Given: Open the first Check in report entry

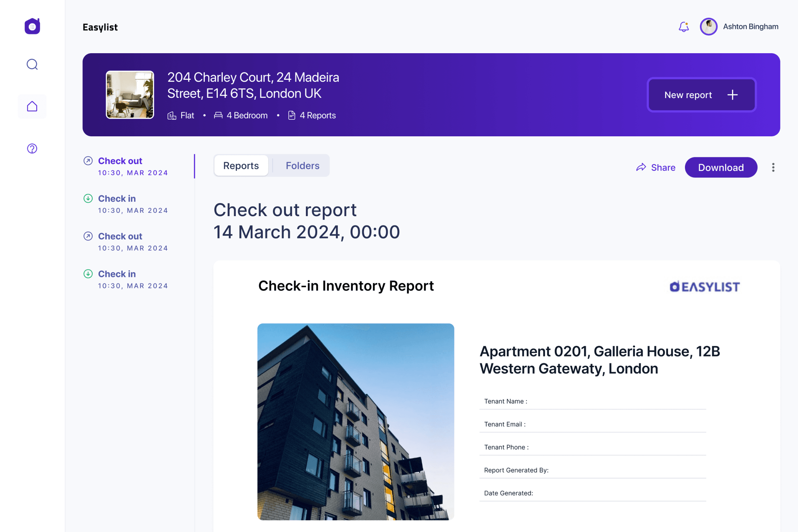Looking at the screenshot, I should click(117, 199).
